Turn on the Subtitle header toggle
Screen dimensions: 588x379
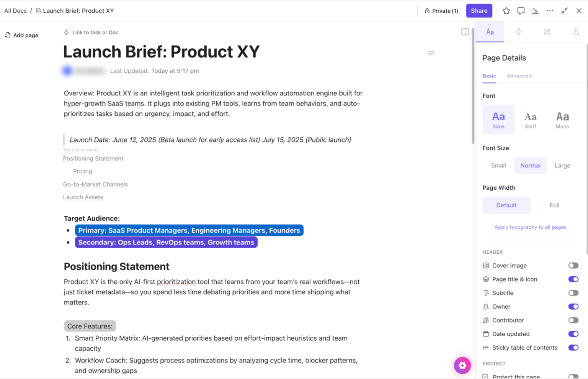click(573, 293)
